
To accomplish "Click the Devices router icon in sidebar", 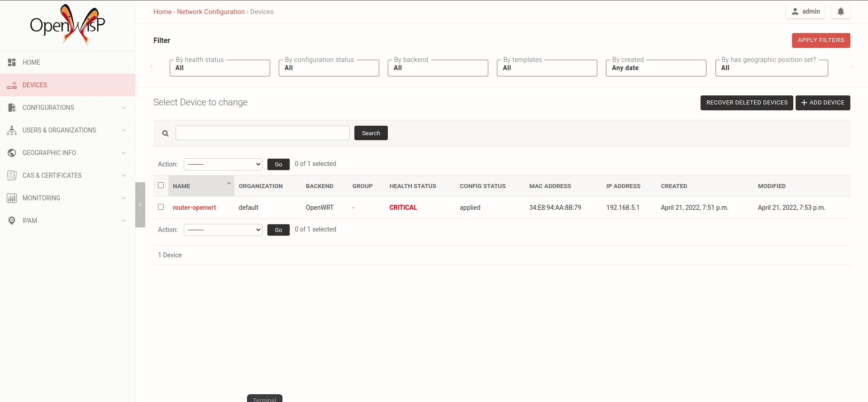I will (x=12, y=85).
